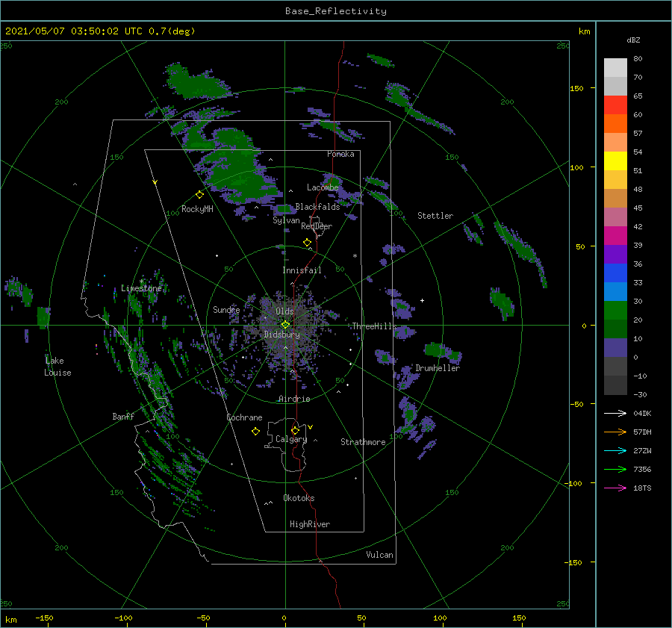Click the Drumheller label

[x=438, y=368]
